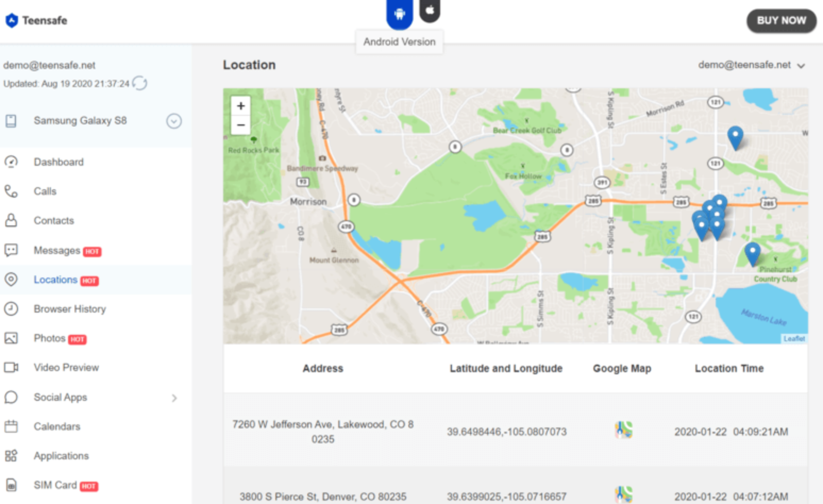Click the Teensafe shield logo

coord(11,20)
